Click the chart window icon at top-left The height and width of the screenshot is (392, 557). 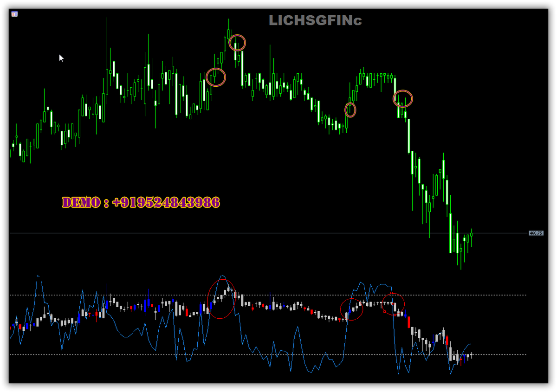pos(14,14)
